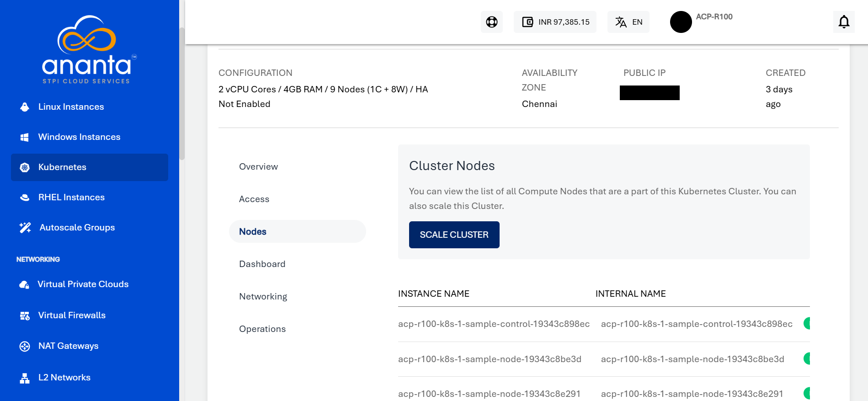Open support lifebuoy icon in header

pos(492,22)
